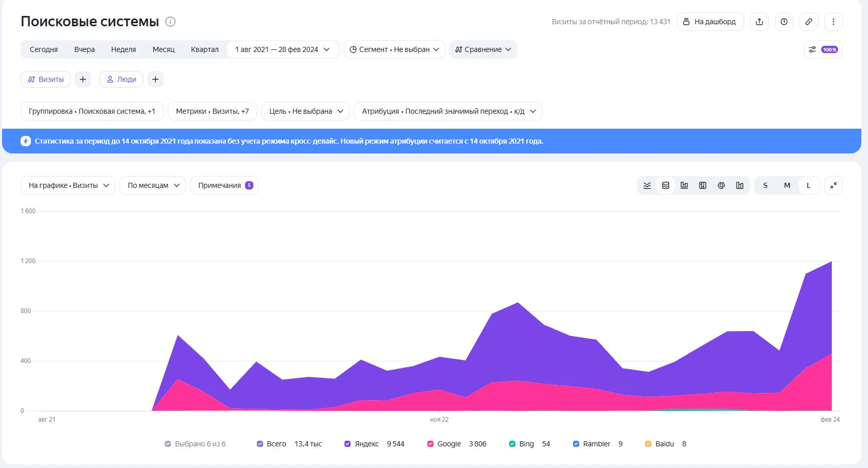Open the 100% sampling accuracy settings
The image size is (868, 468).
tap(823, 49)
